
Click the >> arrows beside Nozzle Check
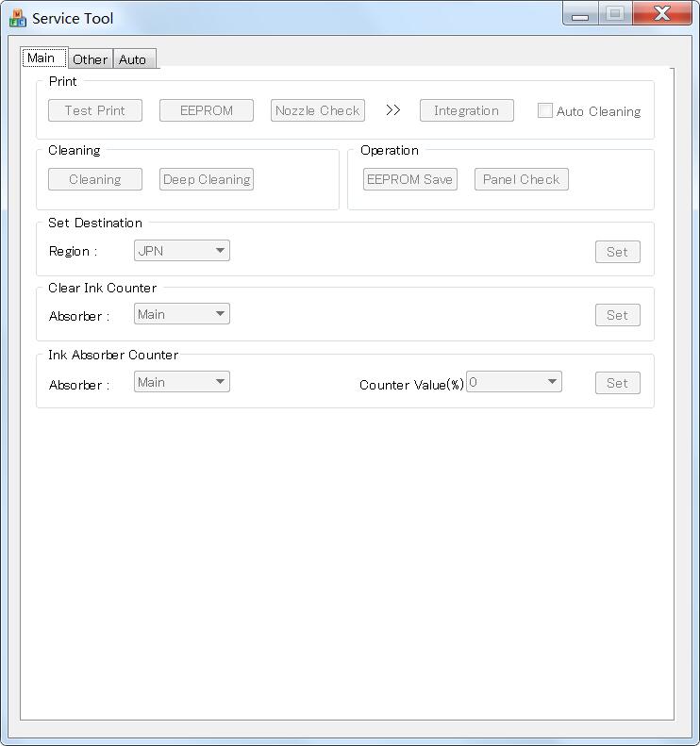(x=393, y=110)
